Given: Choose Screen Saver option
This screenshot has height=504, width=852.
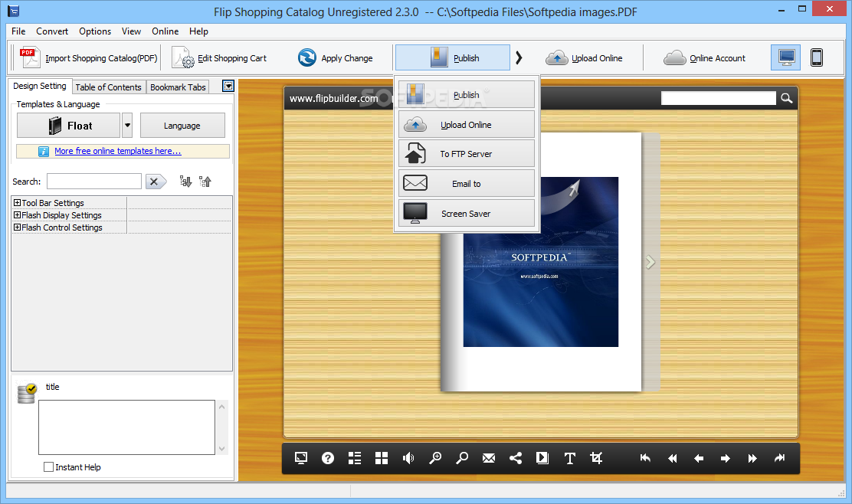Looking at the screenshot, I should [466, 214].
